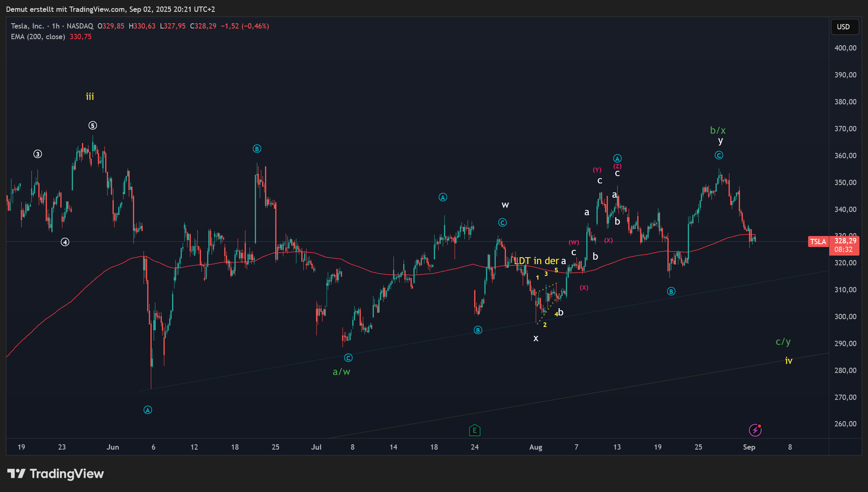Open the USD currency selector
The image size is (868, 492).
pos(844,27)
